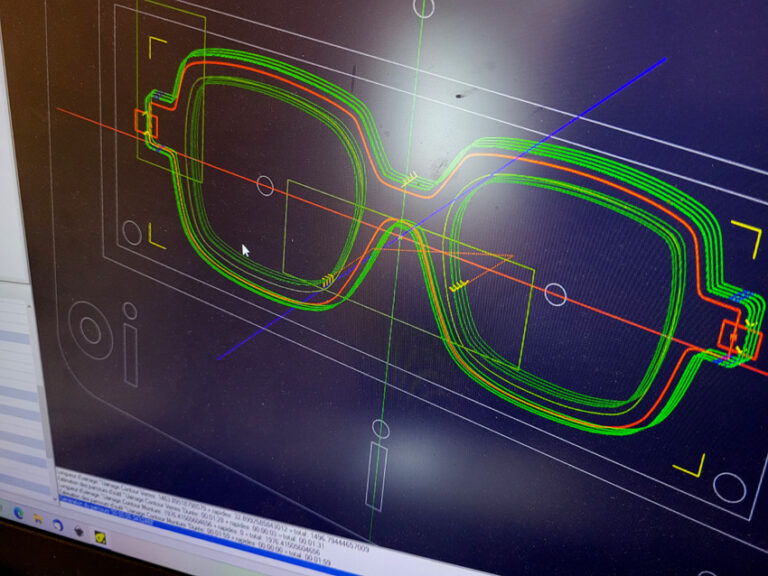Viewport: 768px width, 576px height.
Task: Select the log line ending "total: 00:01:31"
Action: [191, 512]
